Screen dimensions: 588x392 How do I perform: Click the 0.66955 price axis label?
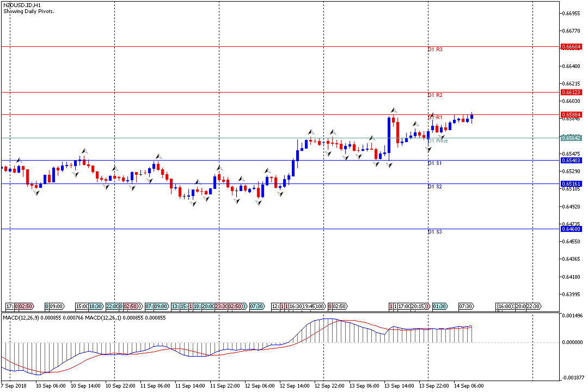coord(571,13)
